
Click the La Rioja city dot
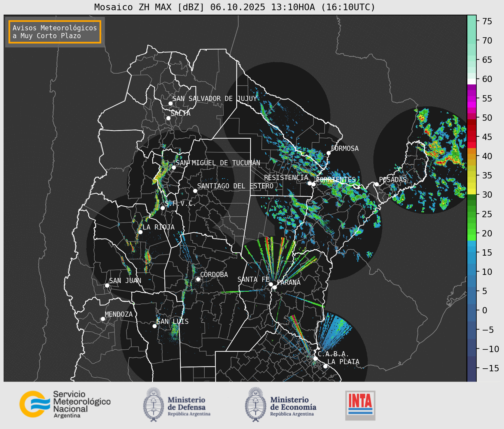tap(140, 232)
